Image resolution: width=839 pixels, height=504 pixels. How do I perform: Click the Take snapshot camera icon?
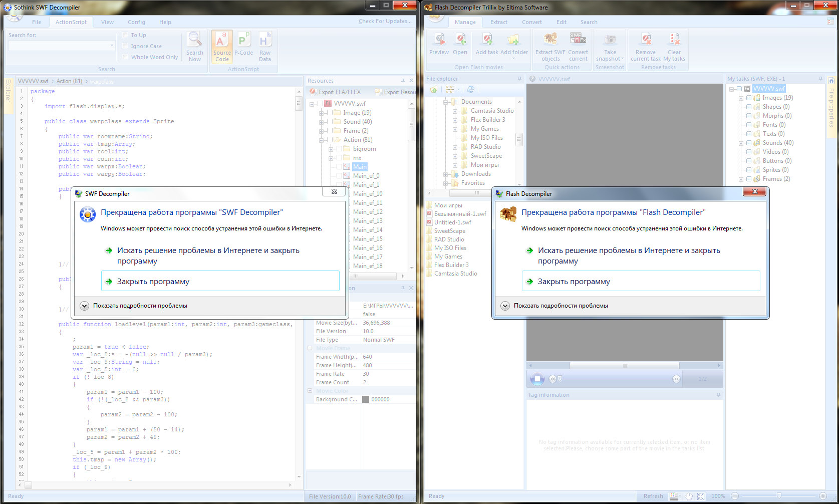(610, 40)
